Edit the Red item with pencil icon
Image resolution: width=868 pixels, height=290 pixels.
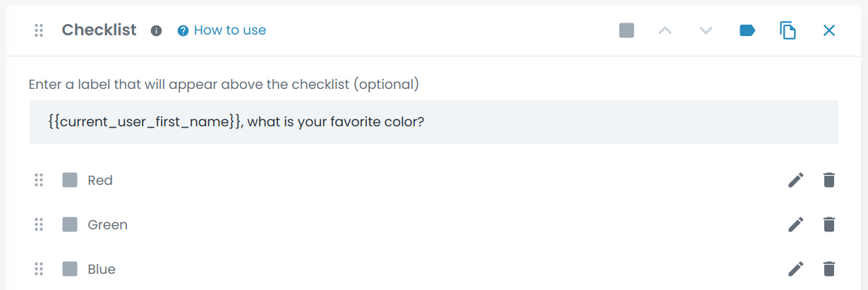tap(795, 180)
